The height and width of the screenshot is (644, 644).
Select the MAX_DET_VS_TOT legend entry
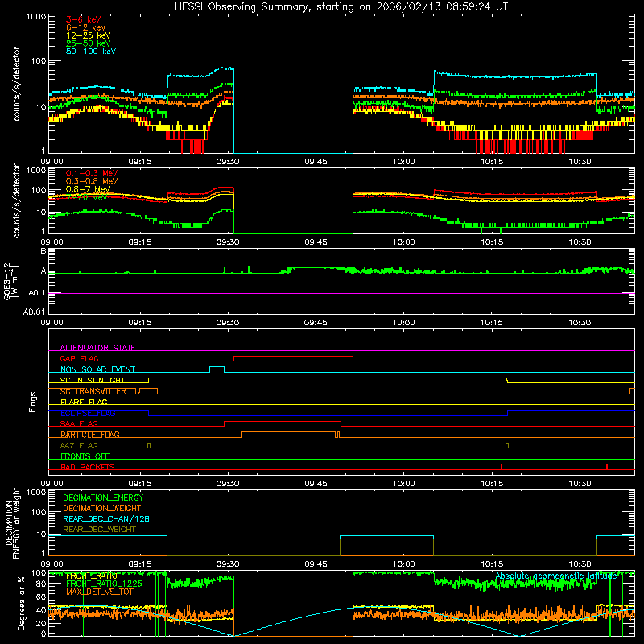[100, 592]
